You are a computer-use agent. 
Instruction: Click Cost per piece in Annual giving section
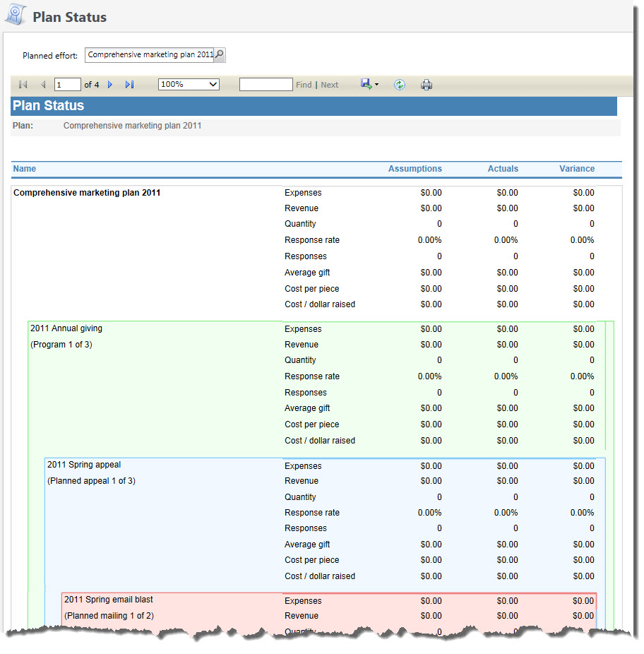pos(312,424)
